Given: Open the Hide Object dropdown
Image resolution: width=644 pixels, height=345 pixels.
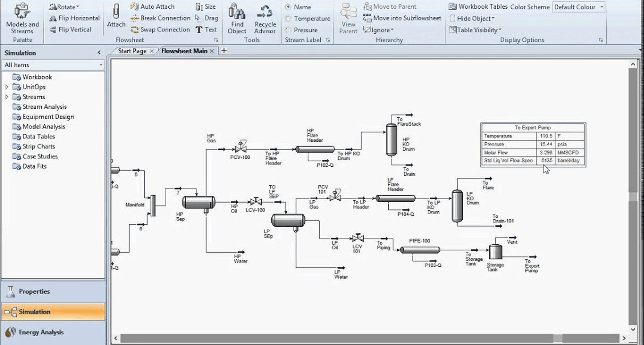Looking at the screenshot, I should click(x=472, y=18).
